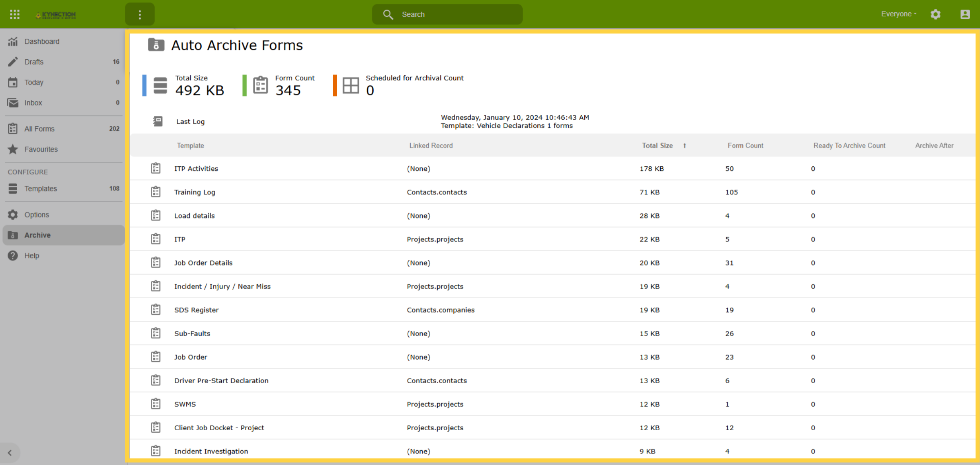Image resolution: width=980 pixels, height=465 pixels.
Task: Open the Incident / Injury / Near Miss row
Action: pos(552,286)
